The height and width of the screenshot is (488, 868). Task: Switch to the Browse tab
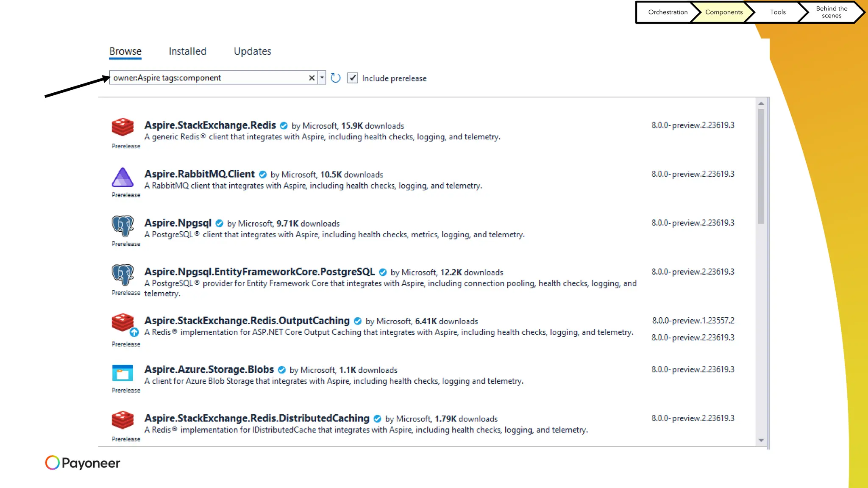click(125, 51)
